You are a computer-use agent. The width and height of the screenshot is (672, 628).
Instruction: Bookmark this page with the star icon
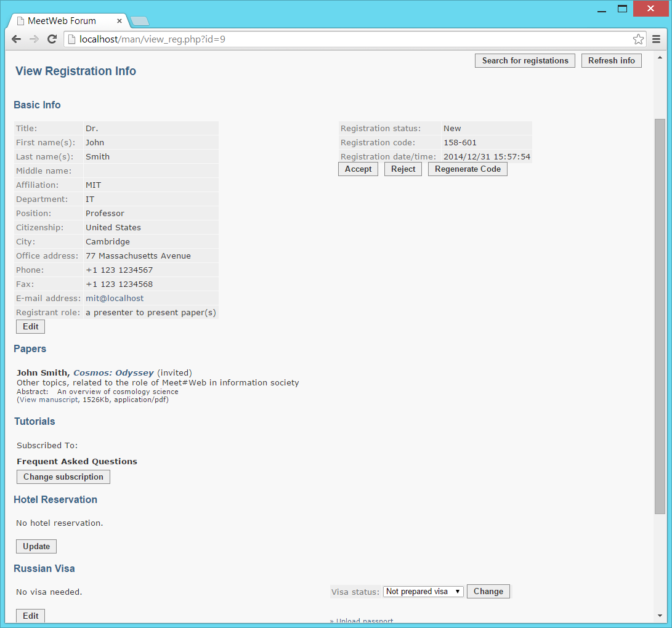tap(638, 39)
